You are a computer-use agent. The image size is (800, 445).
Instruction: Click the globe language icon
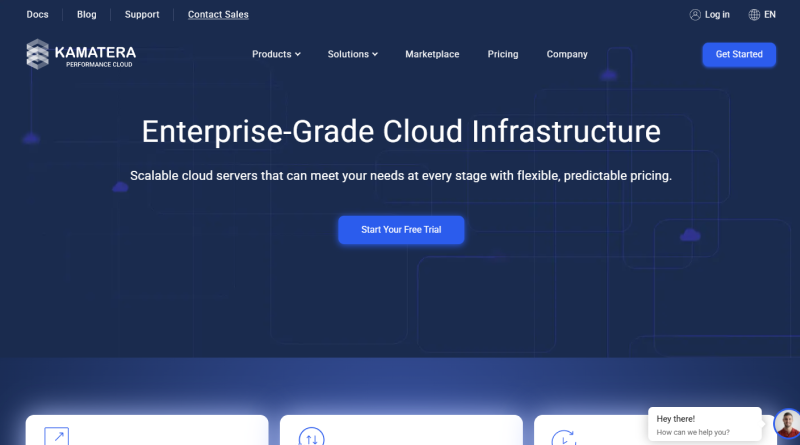point(754,15)
